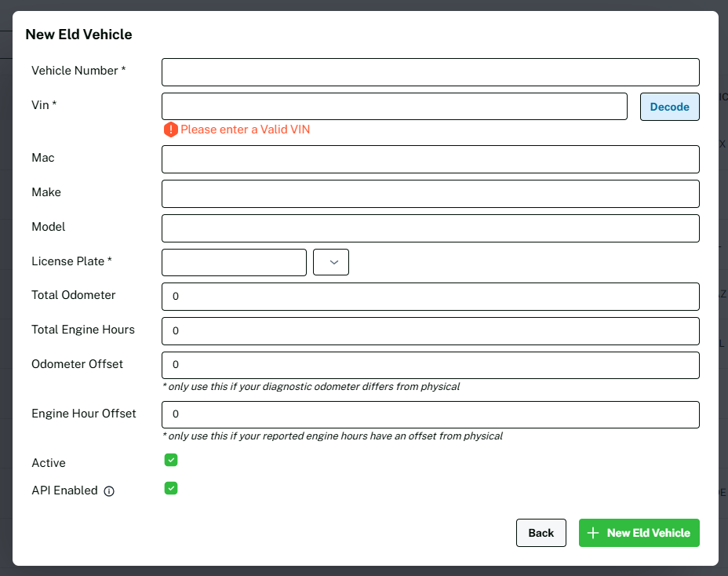The height and width of the screenshot is (576, 728).
Task: Focus the Model input field
Action: tap(430, 228)
